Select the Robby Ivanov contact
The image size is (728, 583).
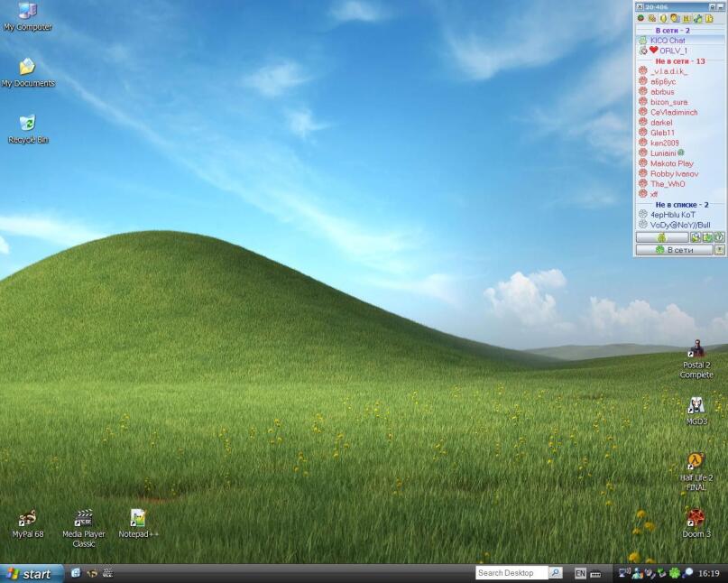679,173
